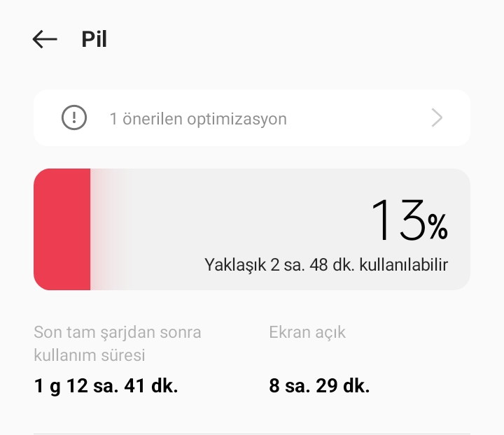504x435 pixels.
Task: Tap the "Pil" page title
Action: point(94,40)
